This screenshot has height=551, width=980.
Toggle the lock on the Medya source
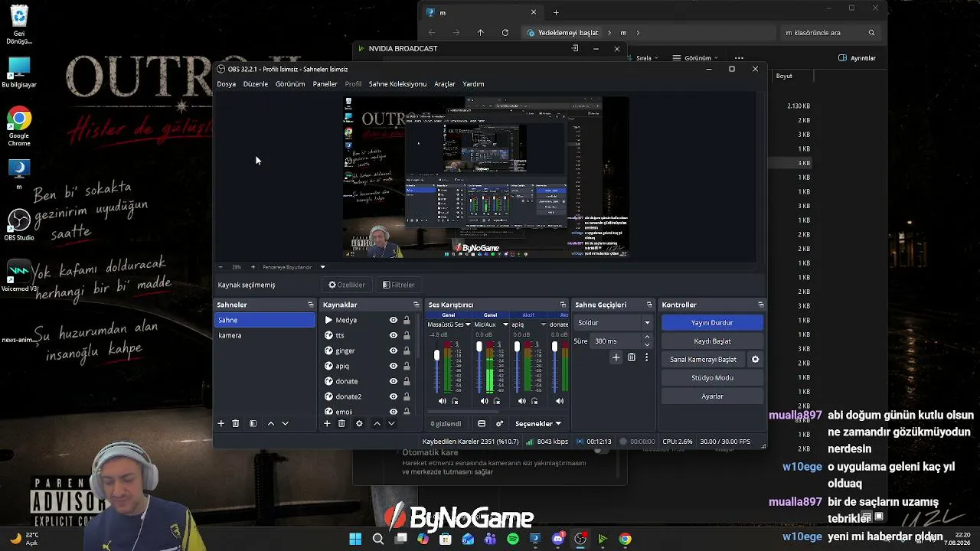(x=407, y=320)
